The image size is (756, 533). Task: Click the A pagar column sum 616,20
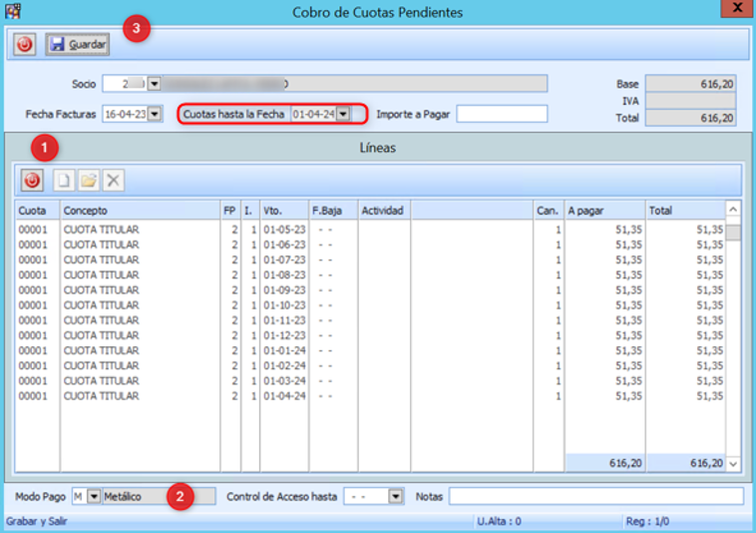tap(605, 463)
